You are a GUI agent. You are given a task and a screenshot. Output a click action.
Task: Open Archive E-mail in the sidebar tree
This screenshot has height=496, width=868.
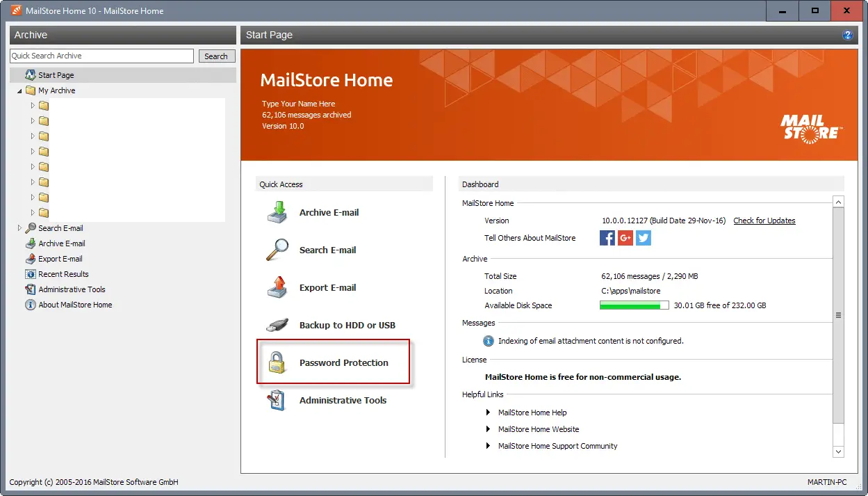click(x=62, y=243)
